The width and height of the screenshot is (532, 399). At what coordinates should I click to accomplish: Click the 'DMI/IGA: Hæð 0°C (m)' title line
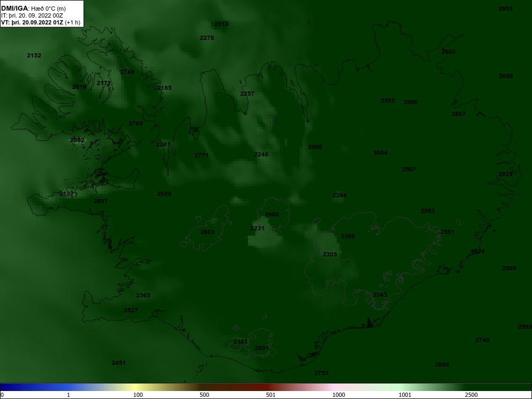pyautogui.click(x=33, y=9)
